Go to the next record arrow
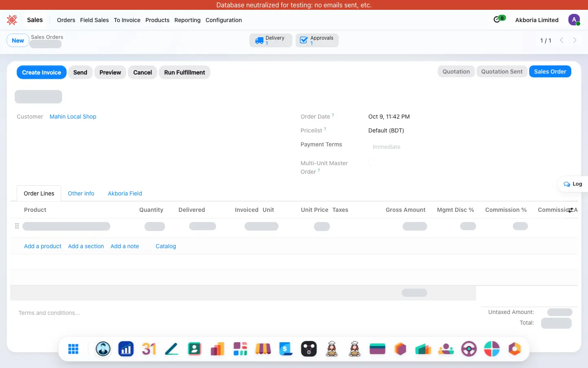Viewport: 588px width, 368px height. point(575,40)
